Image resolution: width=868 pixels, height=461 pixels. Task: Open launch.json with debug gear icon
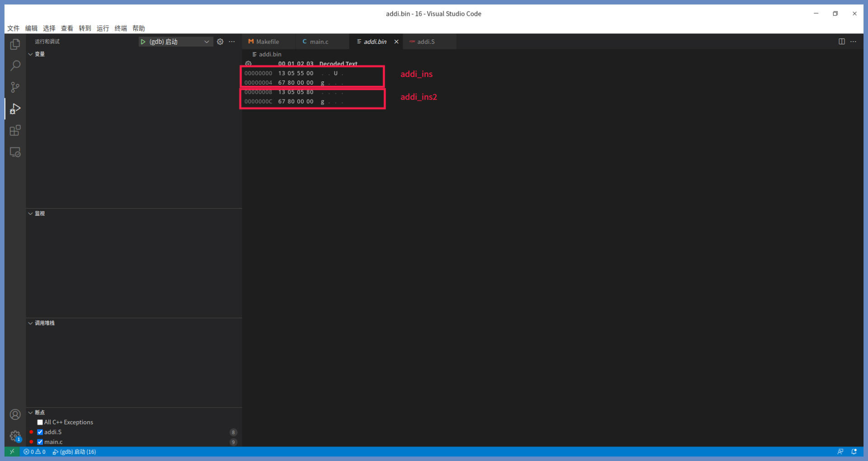click(220, 42)
